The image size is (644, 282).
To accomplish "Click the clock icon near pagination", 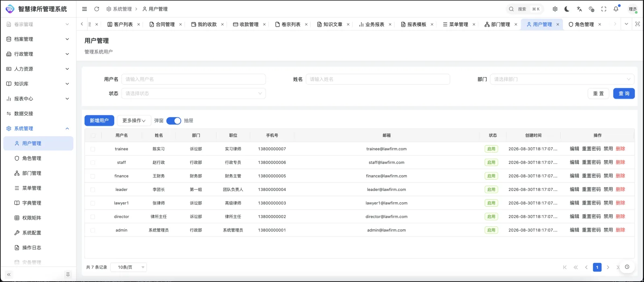I will 627,267.
